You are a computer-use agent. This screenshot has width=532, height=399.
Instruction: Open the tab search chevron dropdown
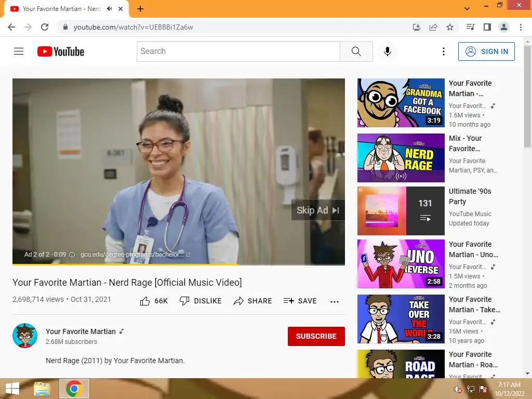pyautogui.click(x=467, y=9)
